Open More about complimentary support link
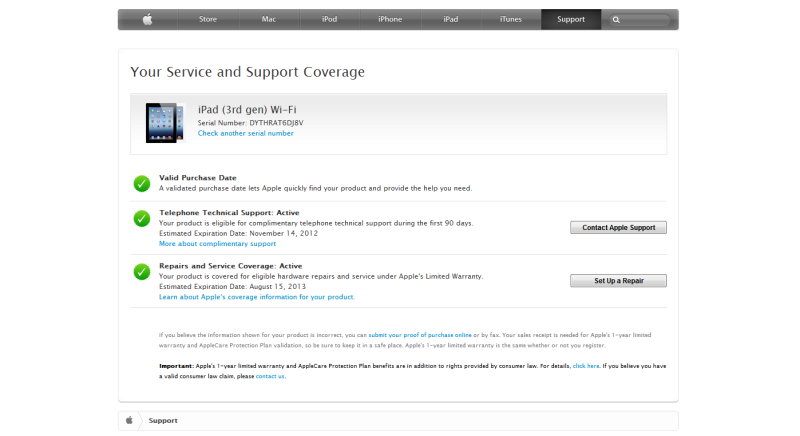This screenshot has width=800, height=436. [x=217, y=244]
